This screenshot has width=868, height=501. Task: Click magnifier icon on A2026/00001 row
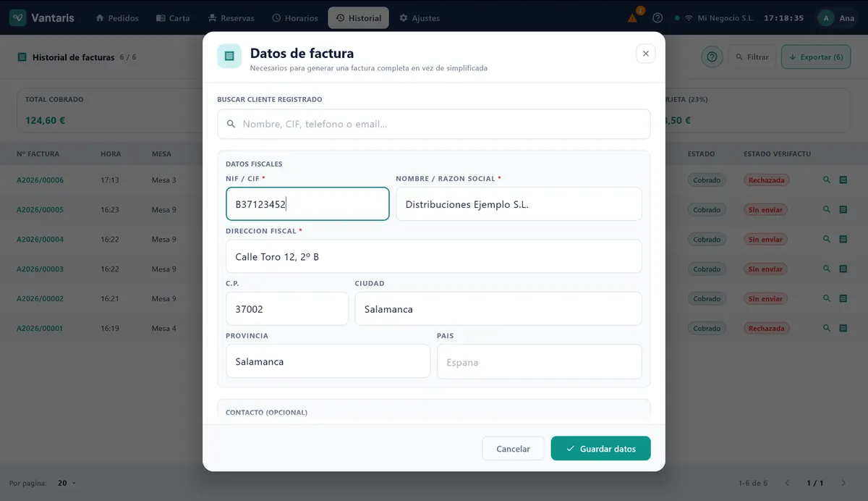point(827,328)
